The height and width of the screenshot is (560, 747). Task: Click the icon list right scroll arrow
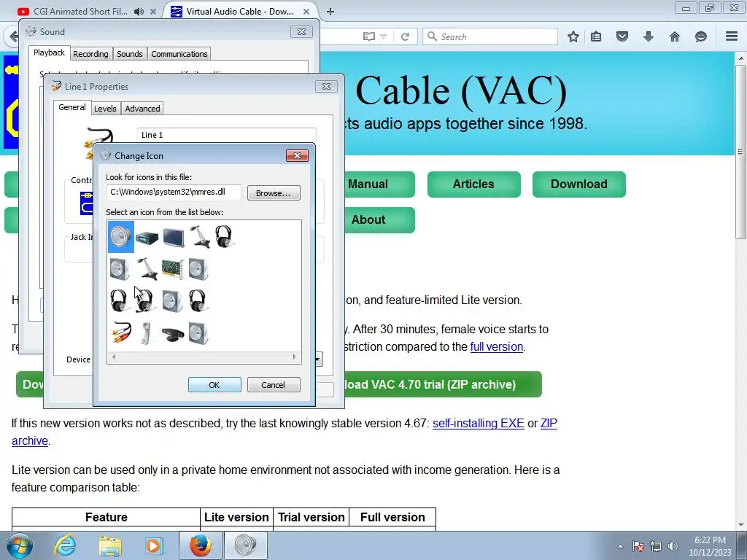[x=295, y=357]
